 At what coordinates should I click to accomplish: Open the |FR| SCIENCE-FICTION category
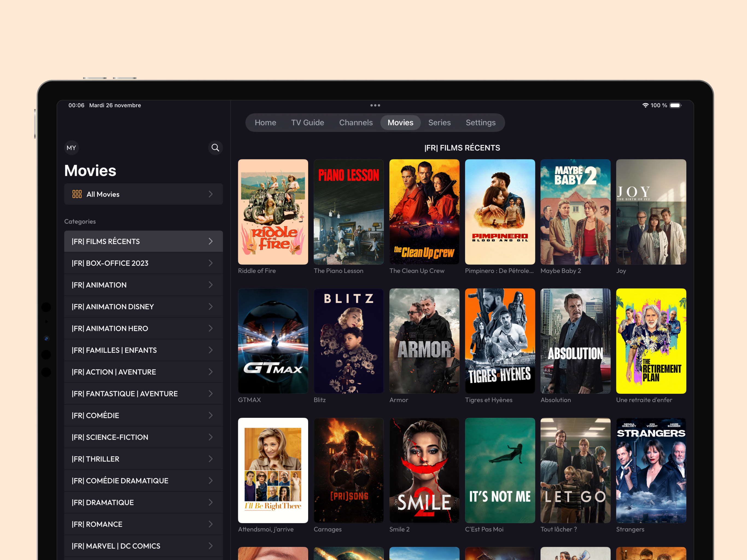[144, 437]
